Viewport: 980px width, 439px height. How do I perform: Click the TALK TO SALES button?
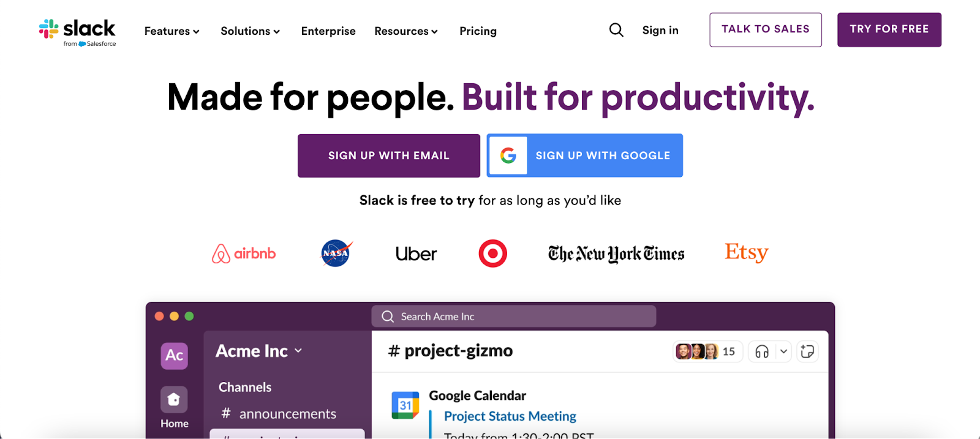[765, 29]
